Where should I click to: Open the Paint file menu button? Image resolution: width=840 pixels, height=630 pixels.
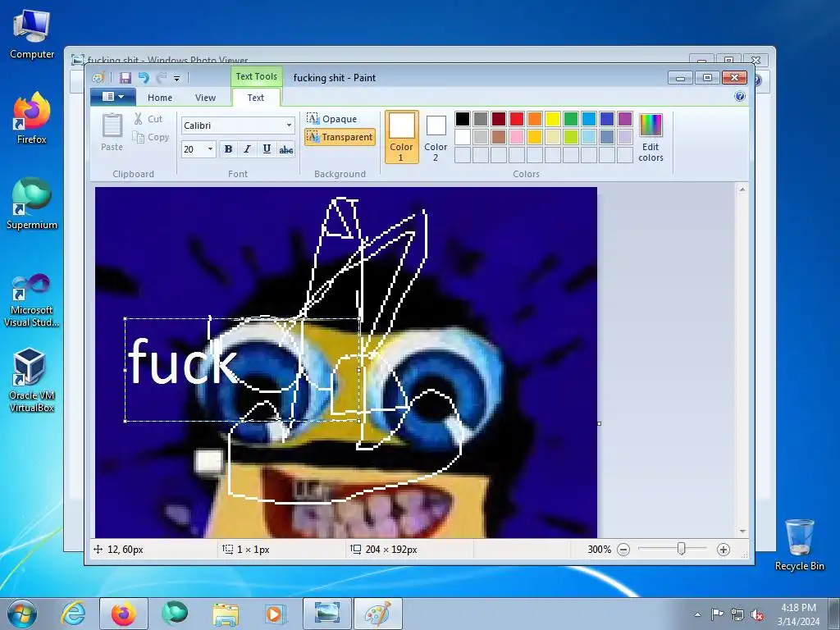click(113, 97)
